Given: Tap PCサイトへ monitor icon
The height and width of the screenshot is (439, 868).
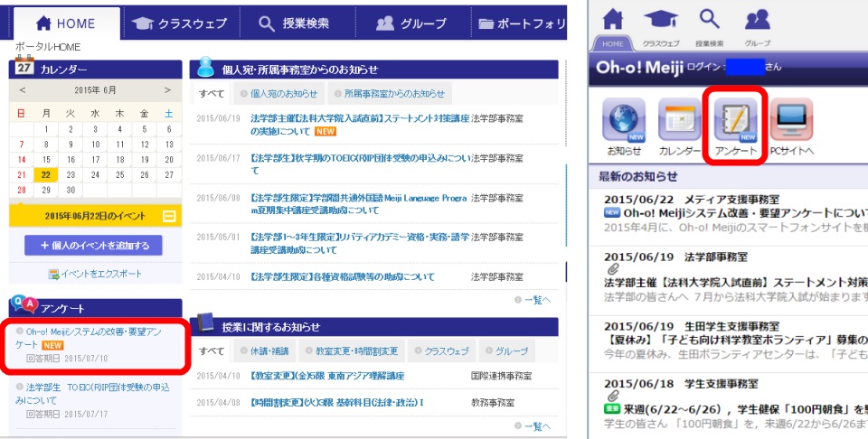Looking at the screenshot, I should [792, 120].
